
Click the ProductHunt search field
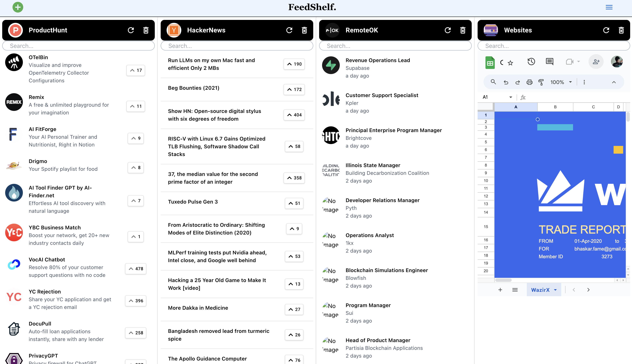click(x=78, y=46)
